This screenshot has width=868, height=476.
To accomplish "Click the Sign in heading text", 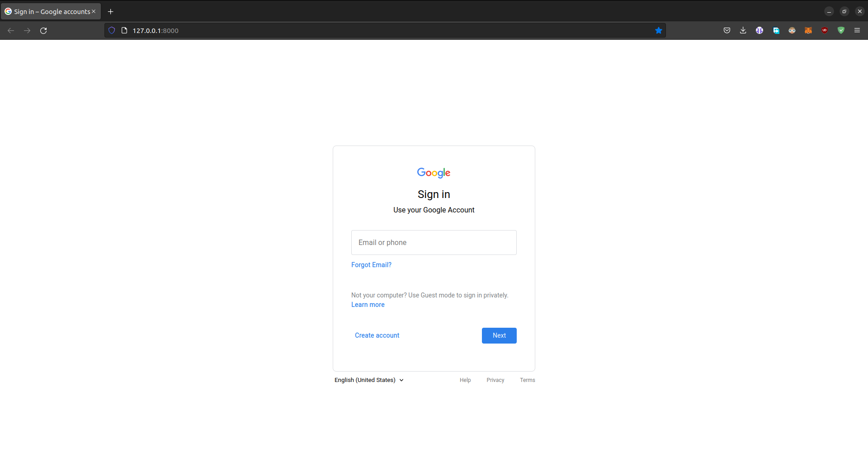I will [434, 194].
